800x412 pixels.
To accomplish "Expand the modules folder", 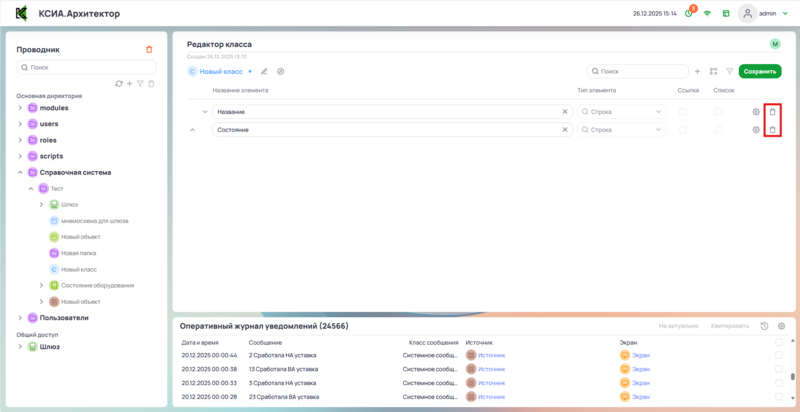I will 20,107.
